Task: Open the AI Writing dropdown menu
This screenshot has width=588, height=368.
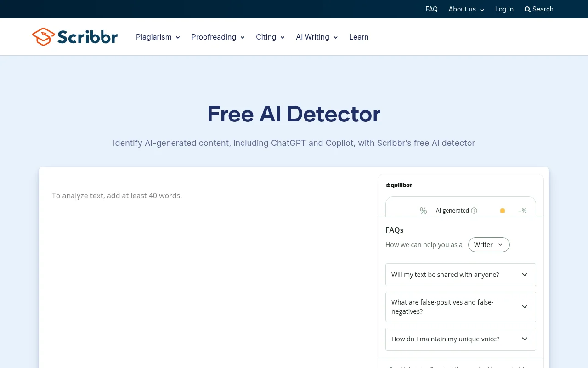Action: click(x=317, y=37)
